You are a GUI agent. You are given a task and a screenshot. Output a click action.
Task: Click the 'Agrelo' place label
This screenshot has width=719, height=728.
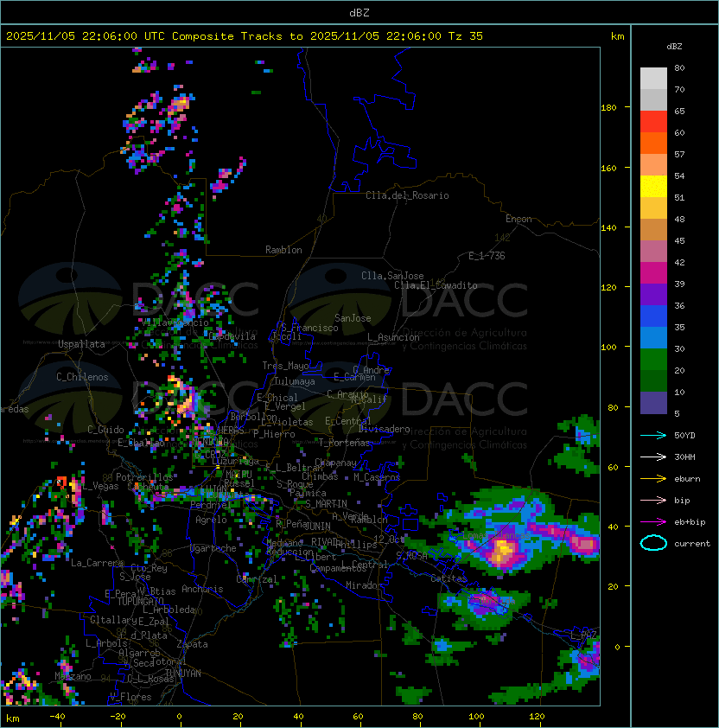(x=211, y=520)
